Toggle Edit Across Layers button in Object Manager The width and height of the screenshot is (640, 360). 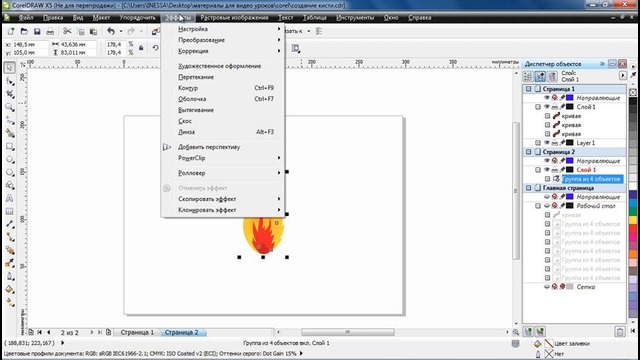click(x=540, y=76)
